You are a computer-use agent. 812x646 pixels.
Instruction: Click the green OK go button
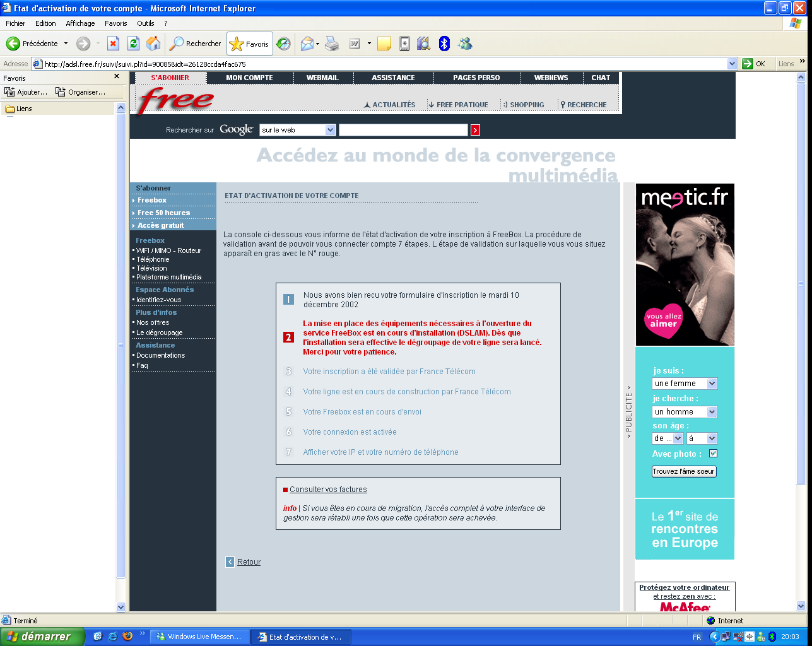pyautogui.click(x=754, y=64)
